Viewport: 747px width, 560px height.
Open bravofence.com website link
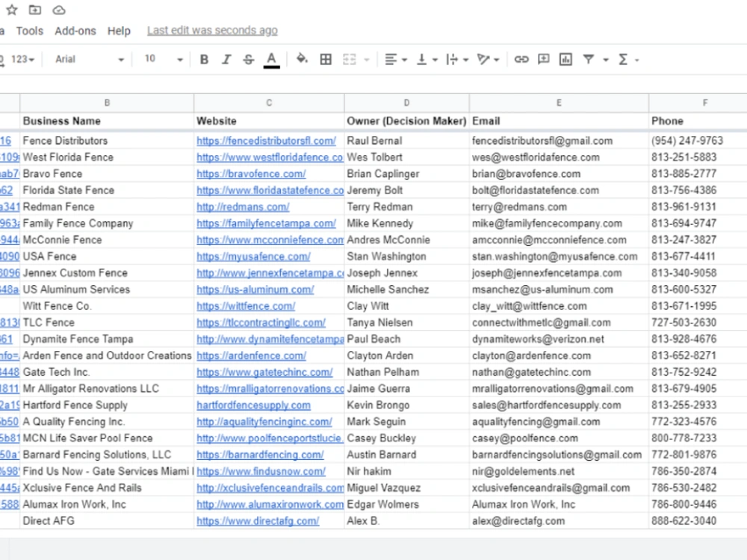pos(251,174)
